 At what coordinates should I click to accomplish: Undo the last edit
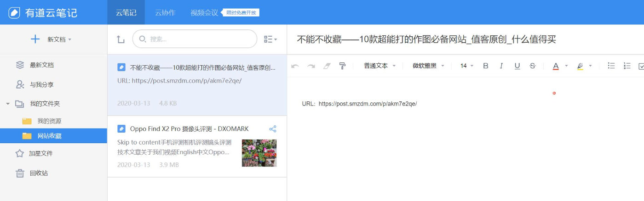(x=295, y=66)
